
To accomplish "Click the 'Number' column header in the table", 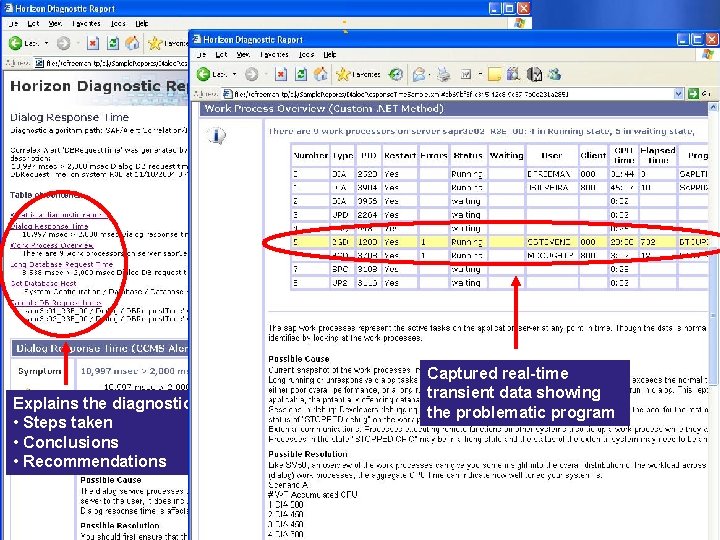I will pyautogui.click(x=310, y=155).
